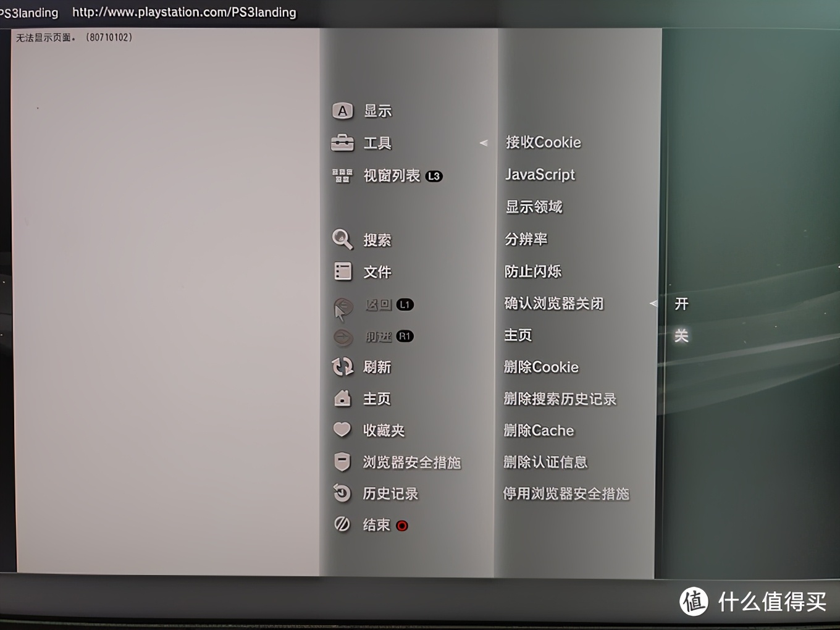The height and width of the screenshot is (630, 840).
Task: Select the JavaScript menu entry
Action: click(x=540, y=175)
